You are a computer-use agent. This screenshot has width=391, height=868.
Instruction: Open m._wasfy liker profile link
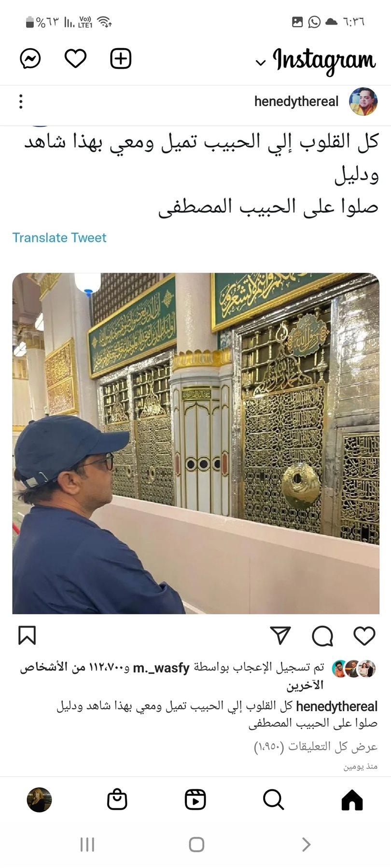tap(161, 668)
